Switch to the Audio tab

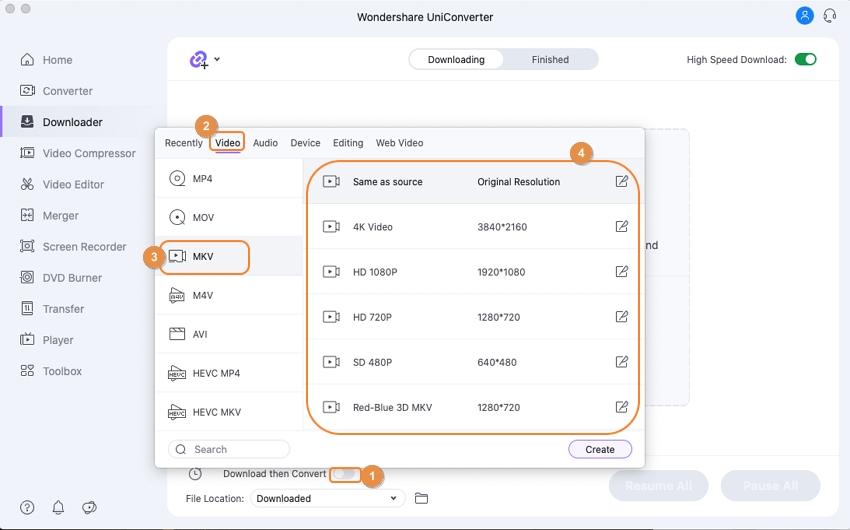click(265, 143)
